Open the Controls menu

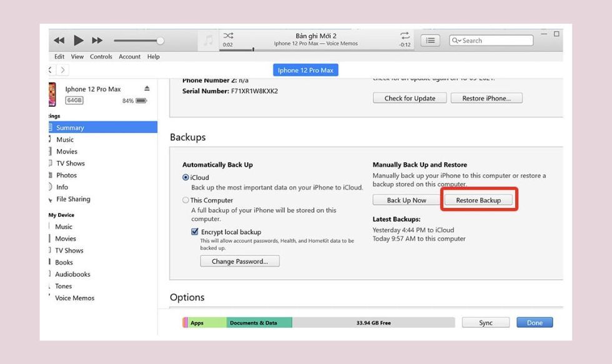pyautogui.click(x=101, y=57)
